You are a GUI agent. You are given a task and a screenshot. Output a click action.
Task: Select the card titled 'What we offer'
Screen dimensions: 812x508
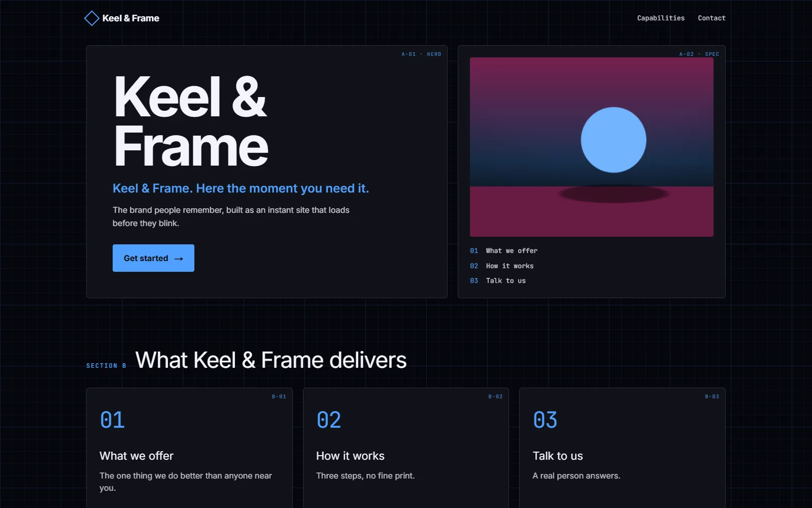[189, 448]
